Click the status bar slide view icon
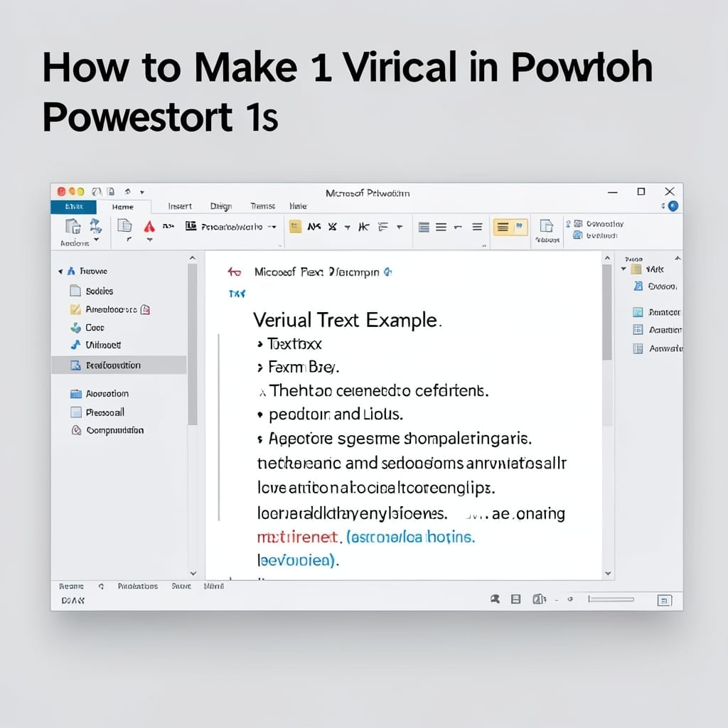Screen dimensions: 728x728 click(x=516, y=599)
